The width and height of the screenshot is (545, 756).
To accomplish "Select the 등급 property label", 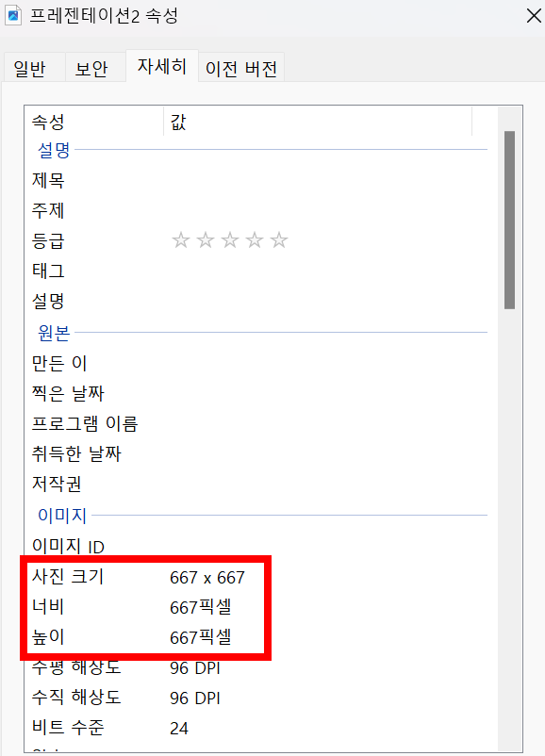I will 48,240.
